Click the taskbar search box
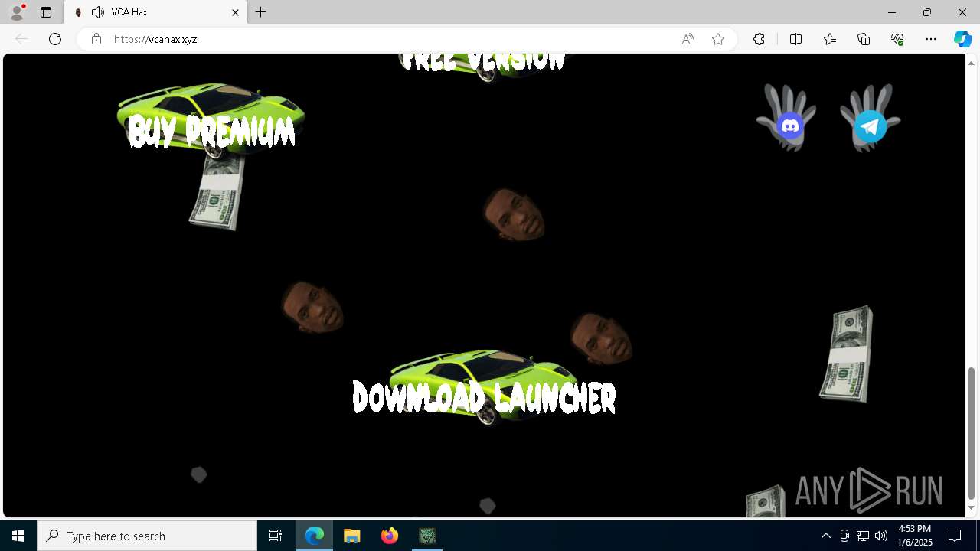This screenshot has height=551, width=980. [x=147, y=536]
